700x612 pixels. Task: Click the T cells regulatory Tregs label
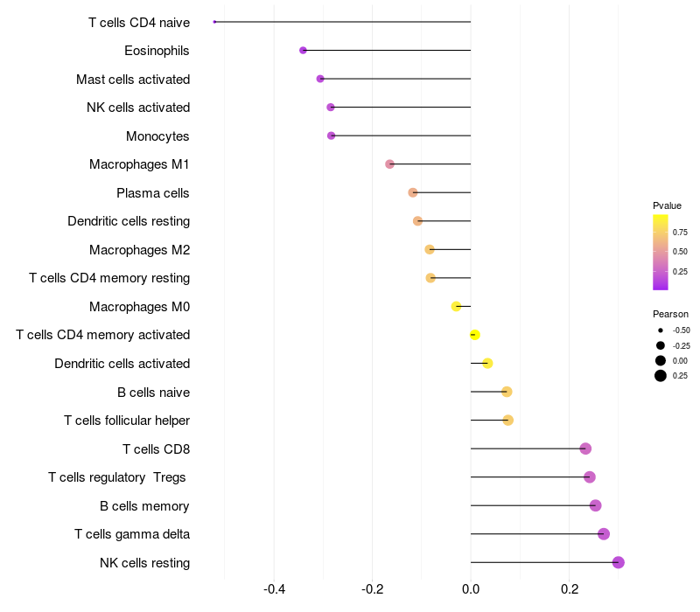click(x=117, y=477)
